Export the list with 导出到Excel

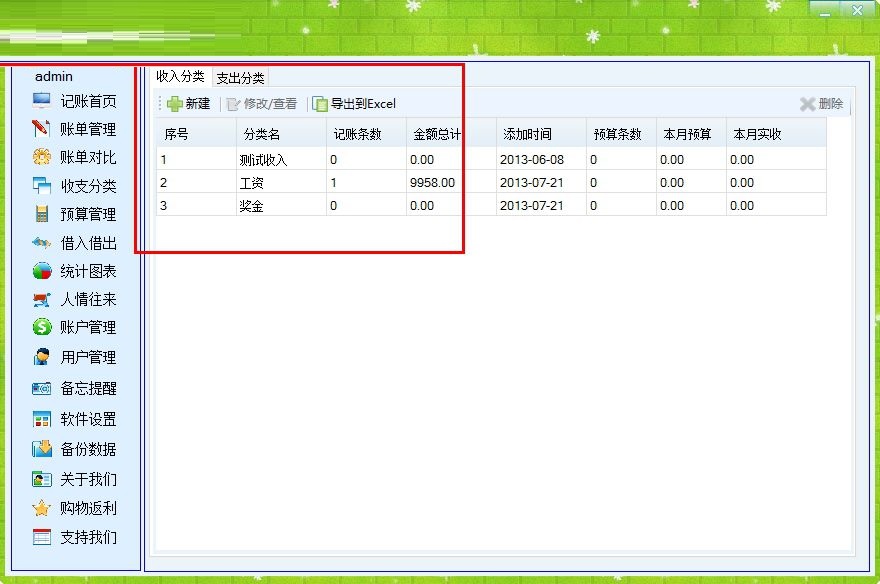(357, 103)
